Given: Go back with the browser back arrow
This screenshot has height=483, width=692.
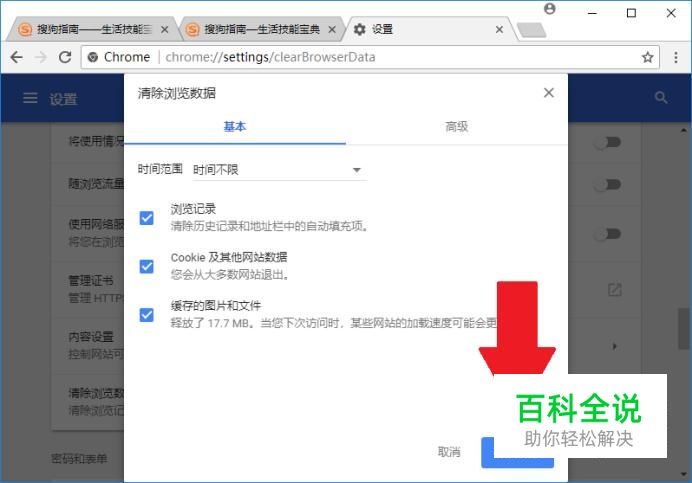Looking at the screenshot, I should pyautogui.click(x=17, y=57).
